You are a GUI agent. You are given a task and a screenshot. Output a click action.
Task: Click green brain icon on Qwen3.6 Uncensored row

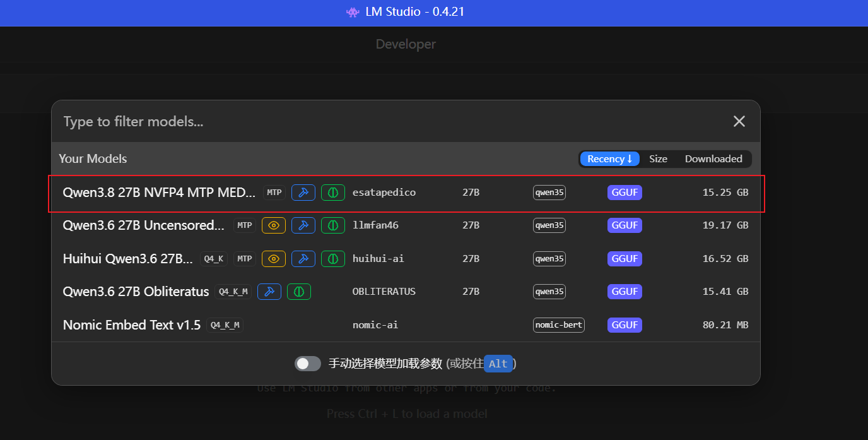point(333,225)
